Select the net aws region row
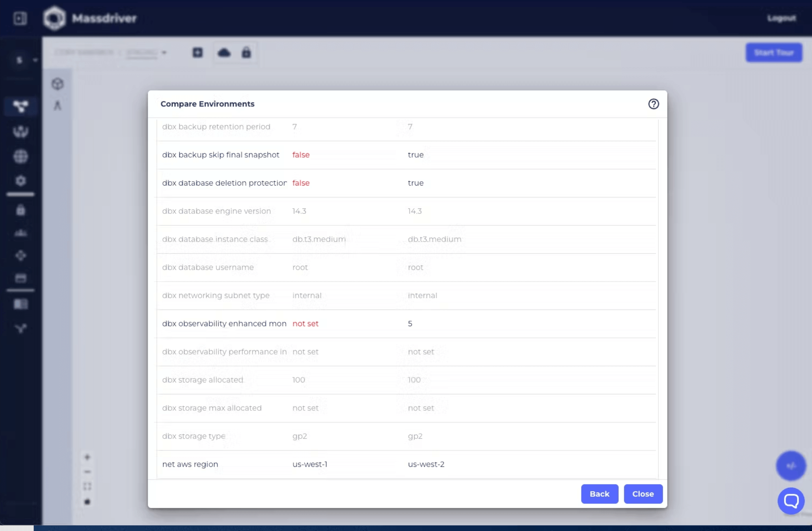This screenshot has width=812, height=531. [x=406, y=464]
